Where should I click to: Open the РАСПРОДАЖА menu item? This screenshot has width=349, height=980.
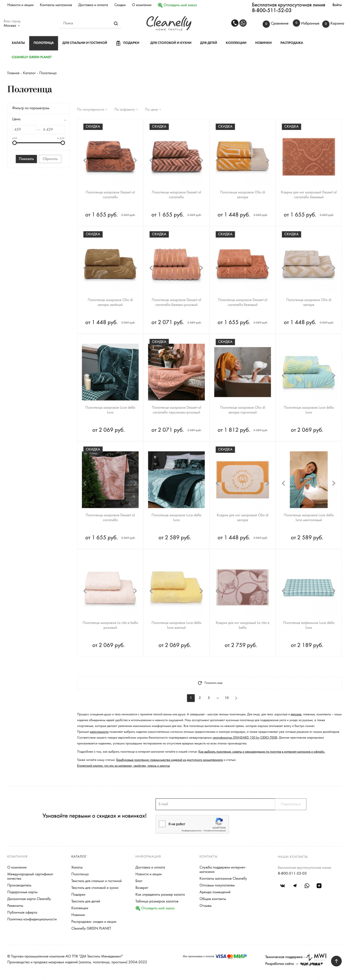[x=292, y=43]
